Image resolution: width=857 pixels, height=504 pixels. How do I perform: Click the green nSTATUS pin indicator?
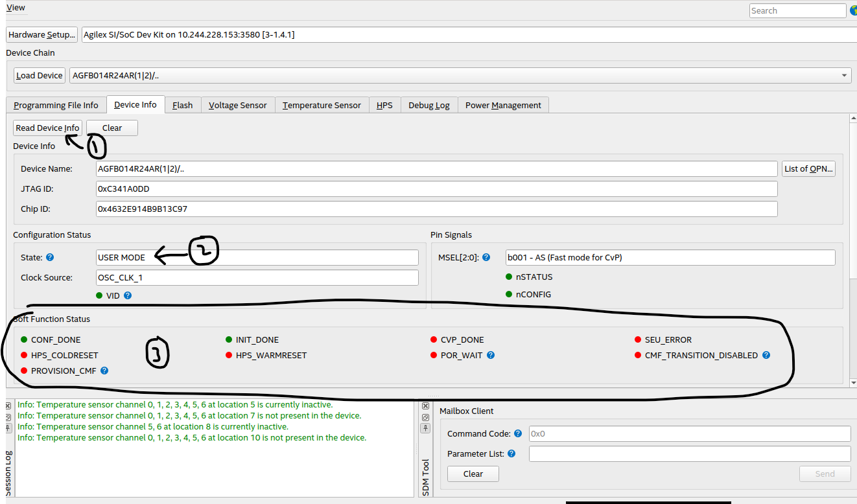509,277
